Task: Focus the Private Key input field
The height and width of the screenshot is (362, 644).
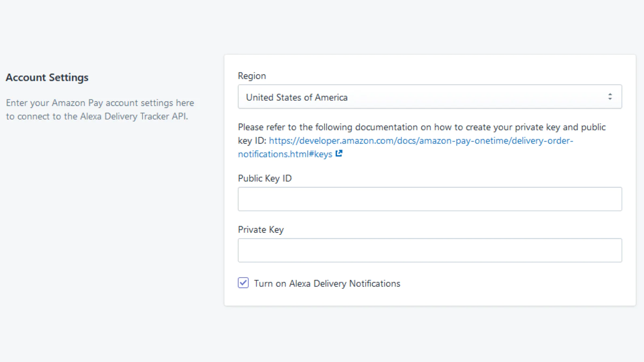Action: pos(429,250)
